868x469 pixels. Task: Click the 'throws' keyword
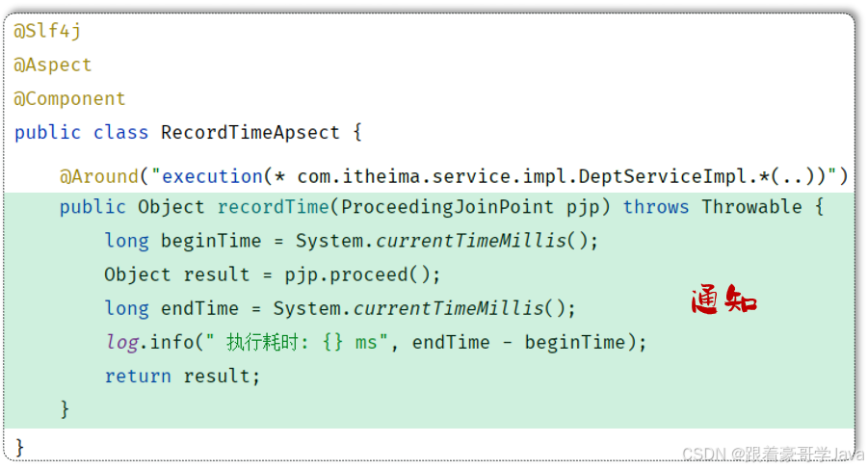tap(656, 207)
